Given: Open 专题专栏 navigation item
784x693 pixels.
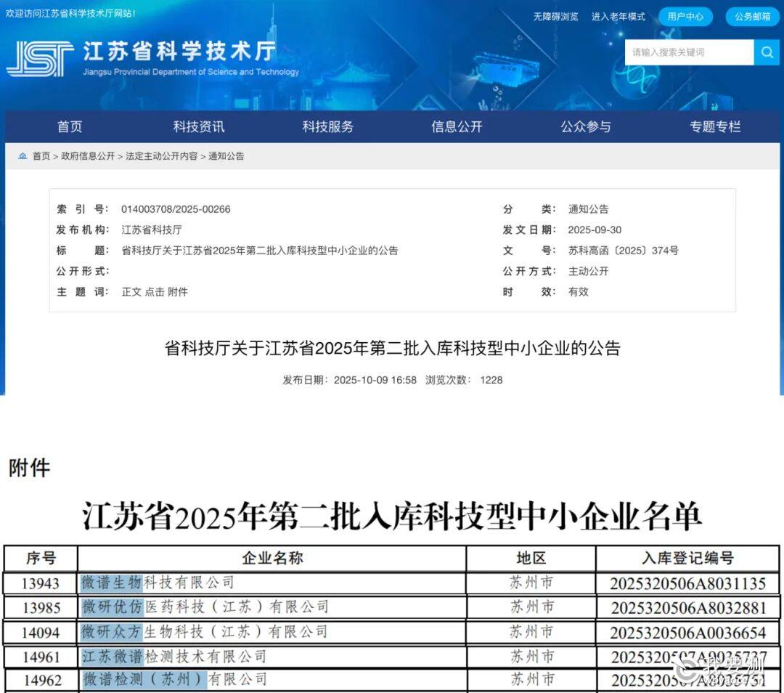Looking at the screenshot, I should click(715, 126).
